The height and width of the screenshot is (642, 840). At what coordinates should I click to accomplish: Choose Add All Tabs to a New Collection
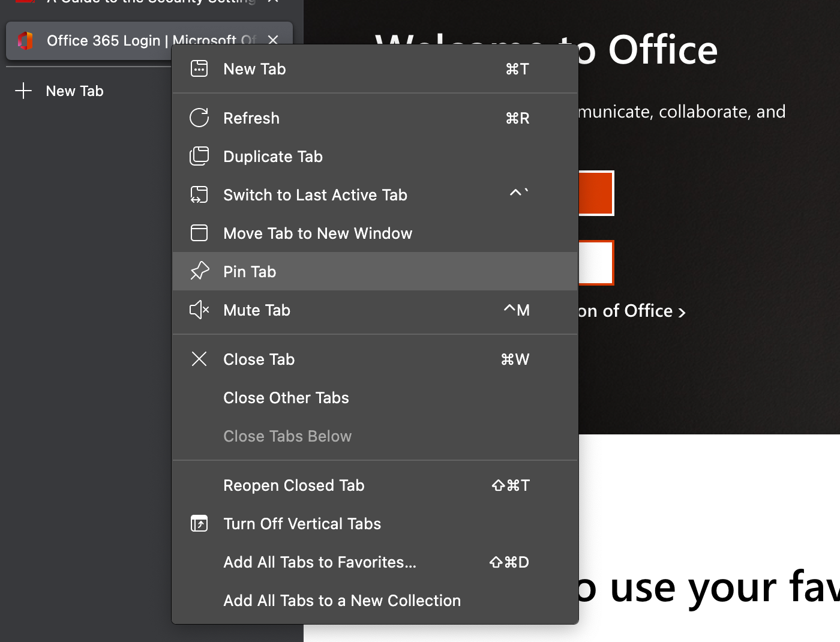(x=341, y=601)
